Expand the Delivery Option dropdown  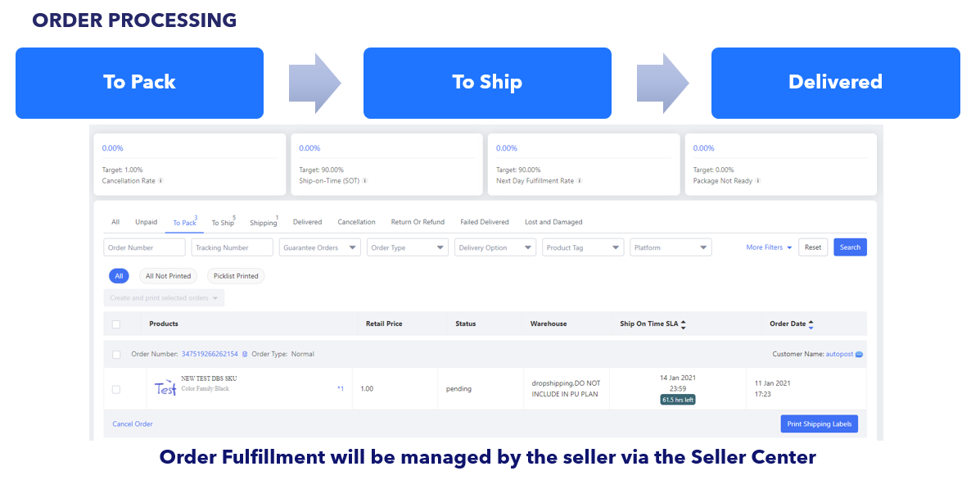pyautogui.click(x=495, y=247)
